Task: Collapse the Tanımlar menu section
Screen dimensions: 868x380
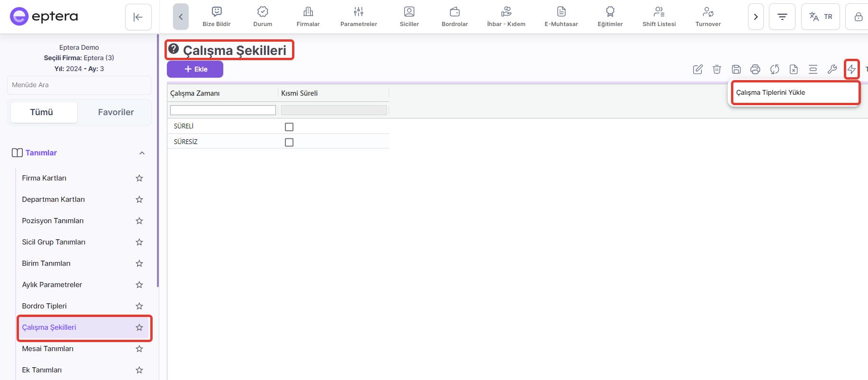Action: click(x=142, y=153)
